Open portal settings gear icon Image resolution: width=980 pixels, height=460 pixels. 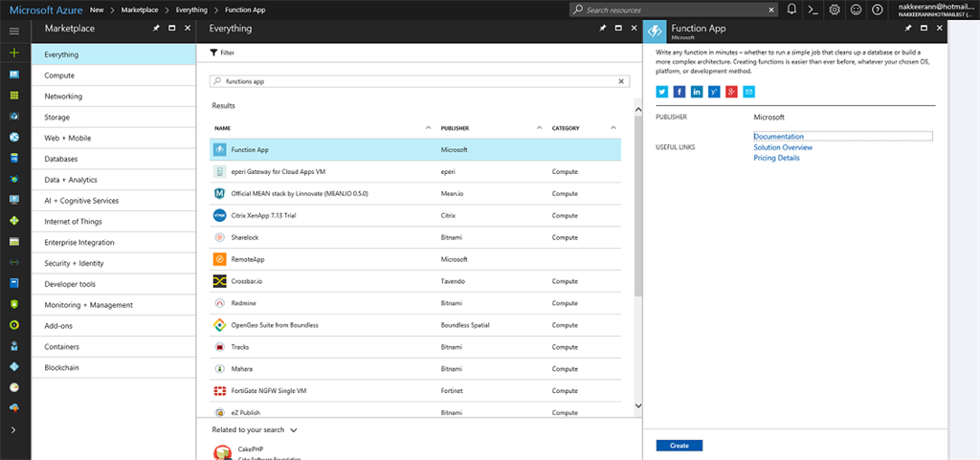click(834, 9)
